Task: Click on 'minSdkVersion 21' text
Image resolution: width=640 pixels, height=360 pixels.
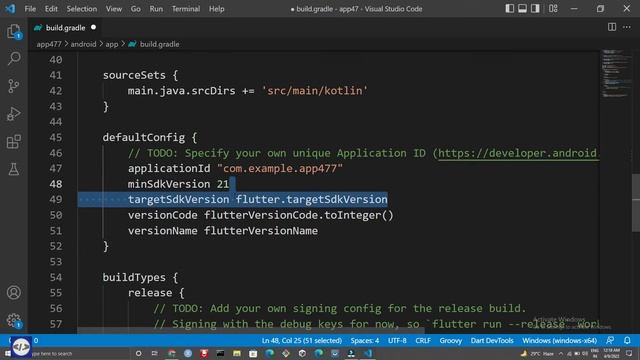Action: pos(178,184)
